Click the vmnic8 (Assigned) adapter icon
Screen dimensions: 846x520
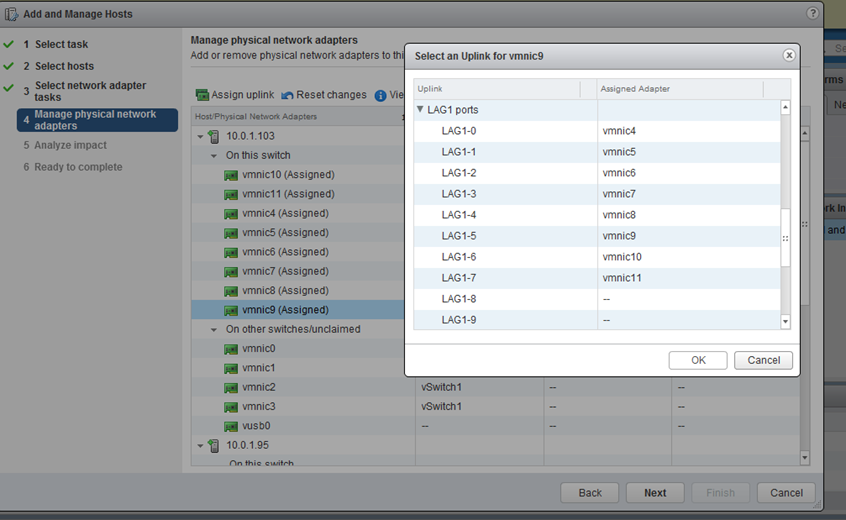[x=231, y=291]
